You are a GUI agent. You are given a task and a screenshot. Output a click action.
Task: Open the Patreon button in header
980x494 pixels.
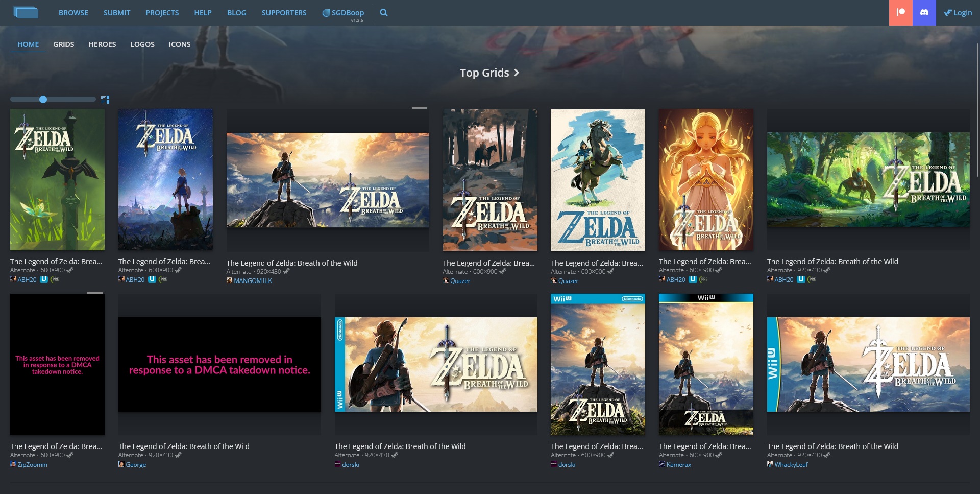pyautogui.click(x=901, y=13)
